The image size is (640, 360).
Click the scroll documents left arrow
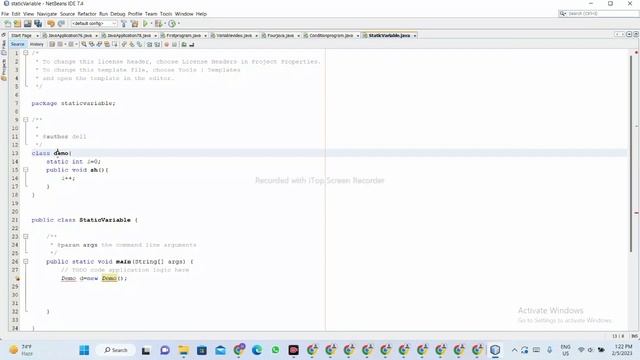coord(617,35)
